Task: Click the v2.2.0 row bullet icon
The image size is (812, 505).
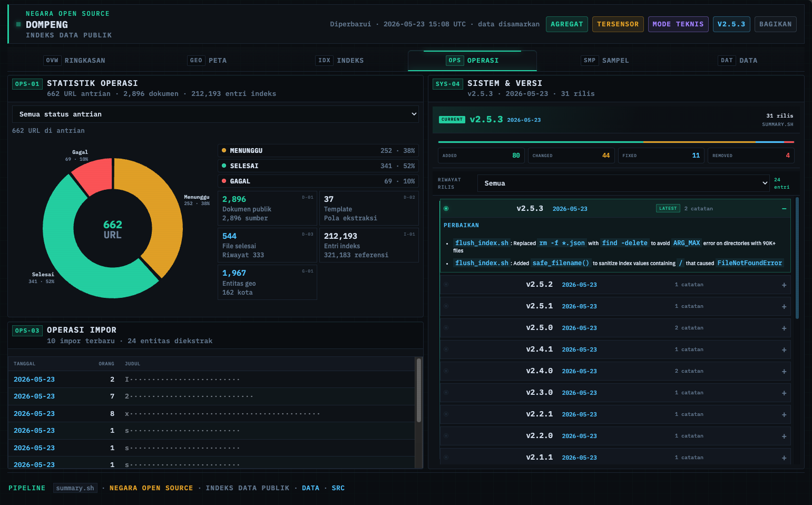Action: (x=446, y=436)
